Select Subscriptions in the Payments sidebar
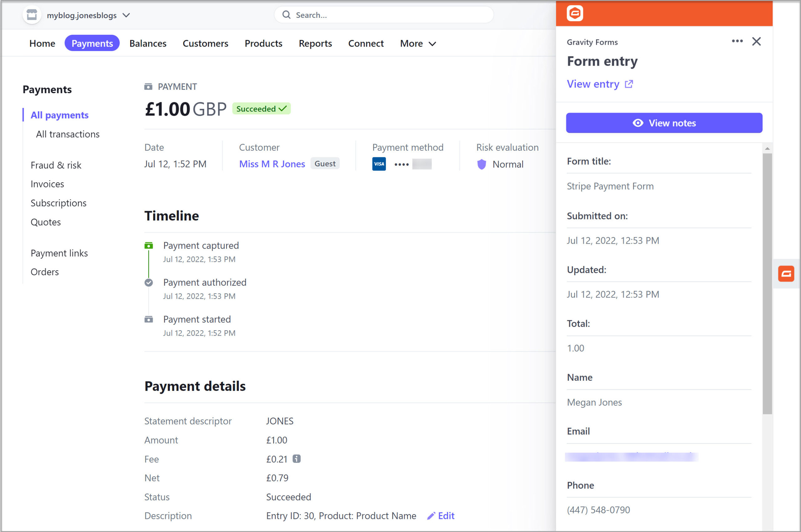Viewport: 801px width, 532px height. [x=59, y=203]
